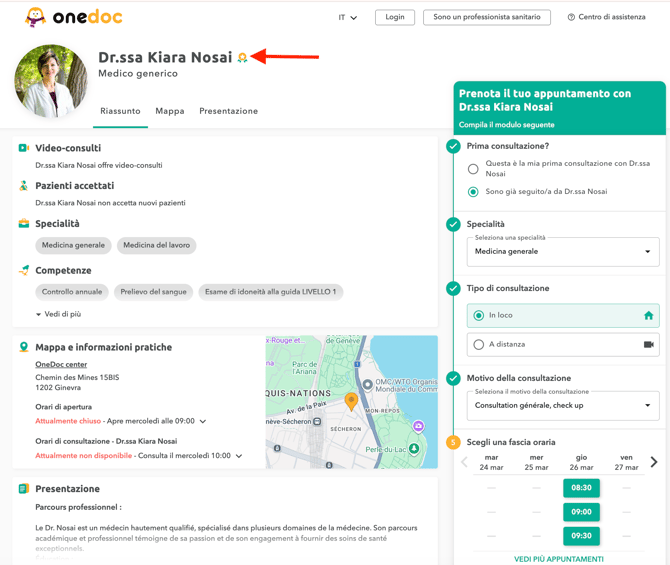Go to next dates with right arrow

pos(654,462)
